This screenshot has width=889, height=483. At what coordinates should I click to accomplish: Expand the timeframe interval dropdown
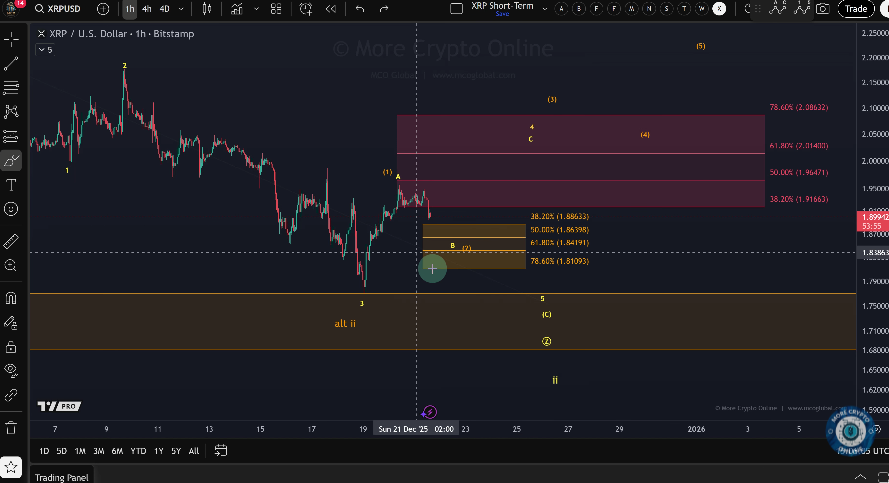181,9
